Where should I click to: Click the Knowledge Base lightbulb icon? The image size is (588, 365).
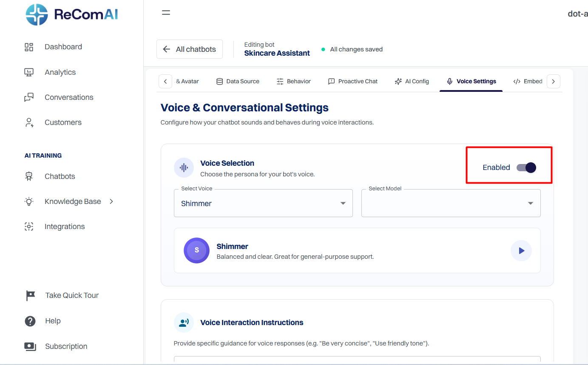tap(29, 201)
